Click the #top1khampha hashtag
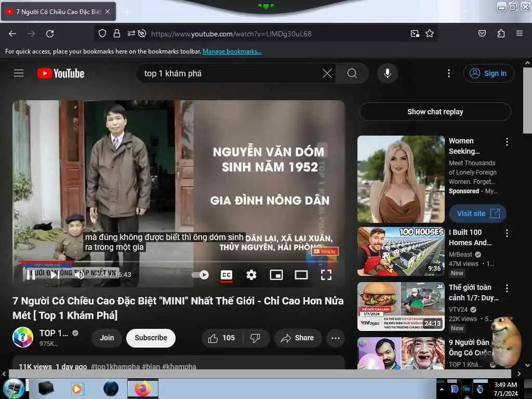The height and width of the screenshot is (399, 532). pos(115,366)
